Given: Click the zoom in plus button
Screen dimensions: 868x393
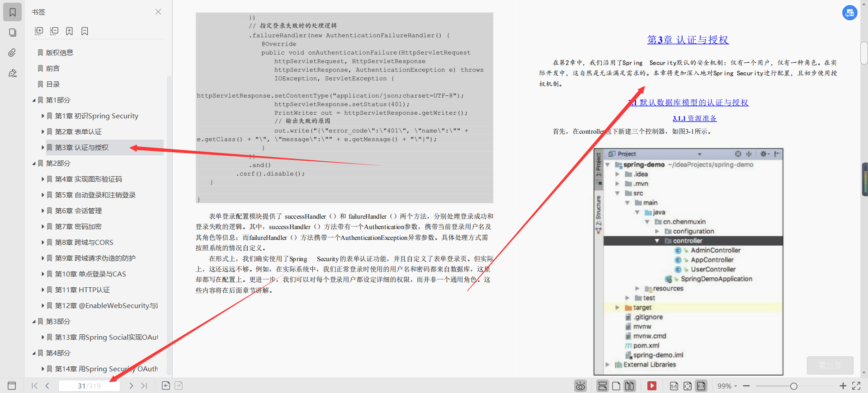Looking at the screenshot, I should click(x=843, y=386).
